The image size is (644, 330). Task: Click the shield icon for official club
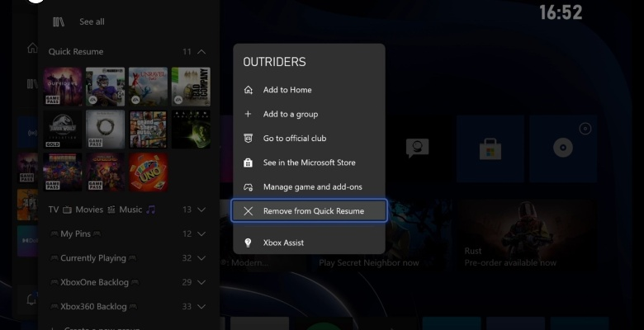(x=249, y=139)
